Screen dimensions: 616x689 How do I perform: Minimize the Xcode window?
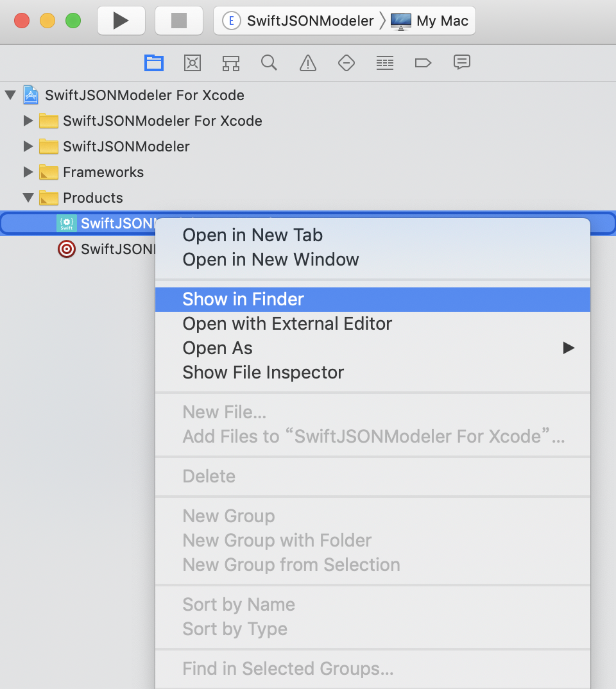click(x=47, y=21)
